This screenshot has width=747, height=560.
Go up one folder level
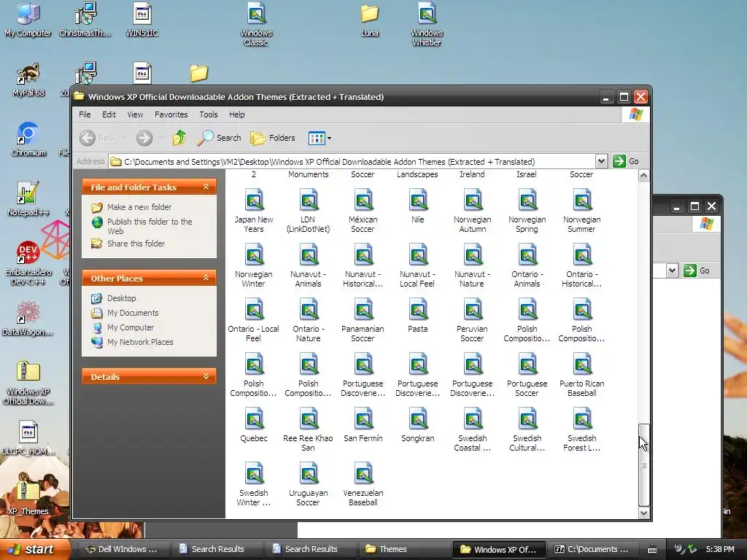179,138
